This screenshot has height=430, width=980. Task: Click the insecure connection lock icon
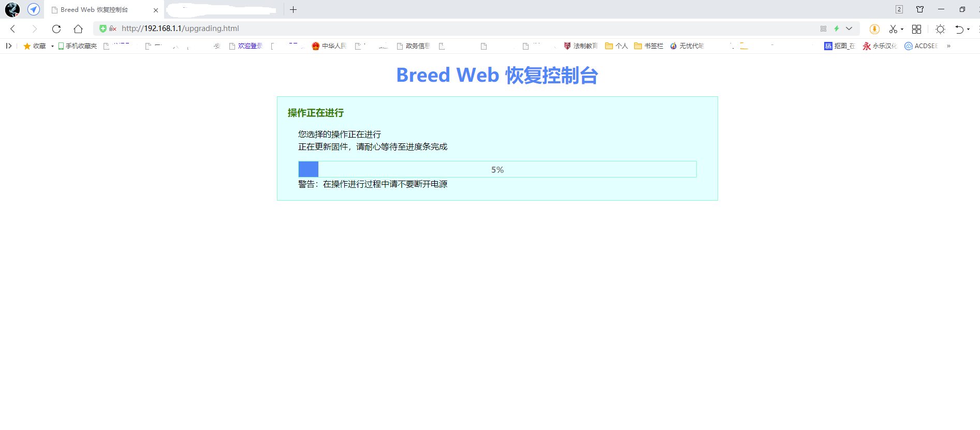pos(112,28)
